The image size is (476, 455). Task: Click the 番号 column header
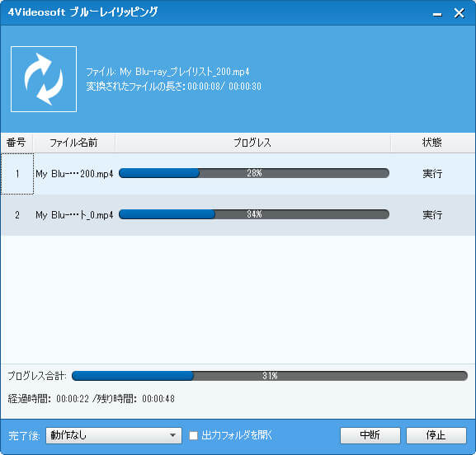point(16,143)
